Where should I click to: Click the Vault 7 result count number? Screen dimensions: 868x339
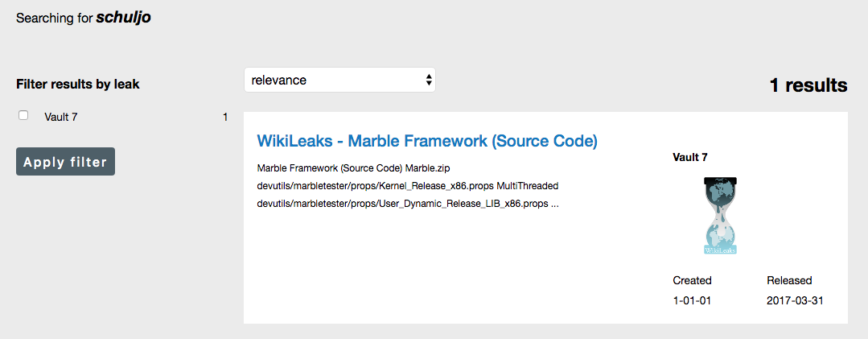[x=224, y=117]
